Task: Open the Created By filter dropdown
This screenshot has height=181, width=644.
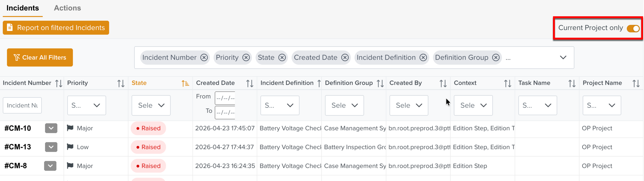Action: point(409,105)
